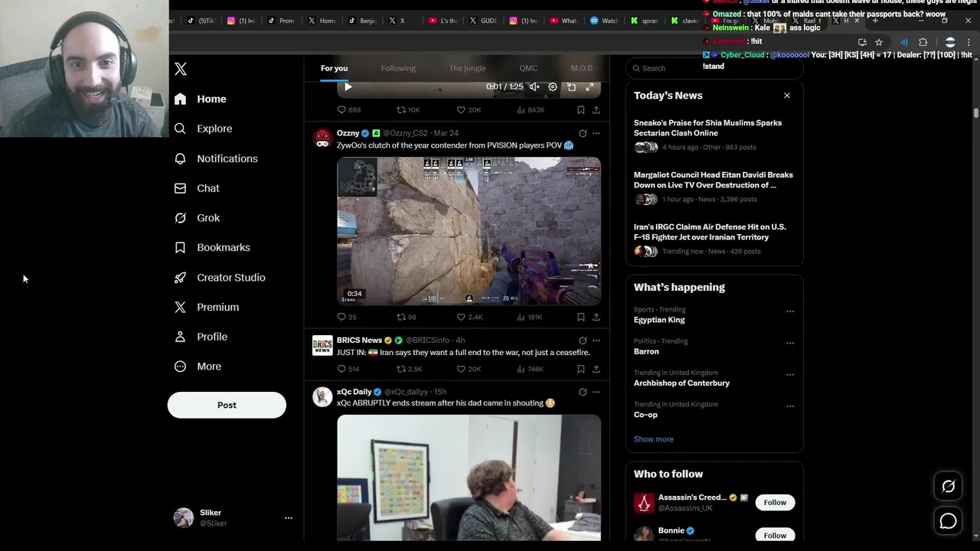This screenshot has width=980, height=551.
Task: Open Sneako's Praise for Shia Muslims story
Action: (714, 134)
